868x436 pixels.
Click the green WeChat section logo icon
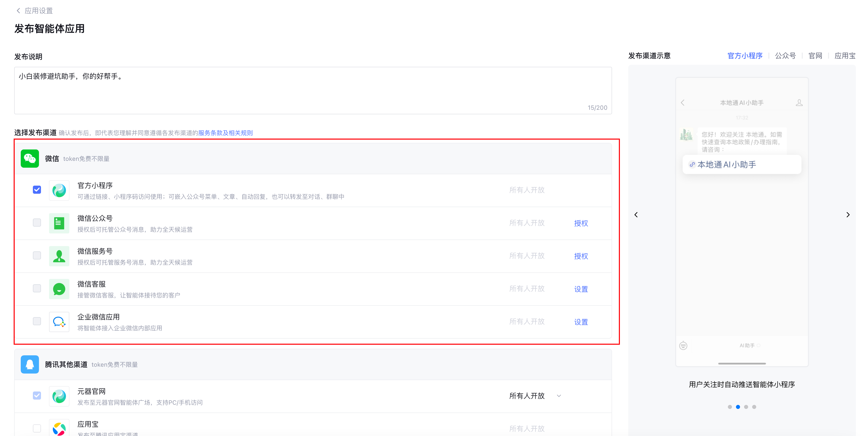tap(30, 158)
